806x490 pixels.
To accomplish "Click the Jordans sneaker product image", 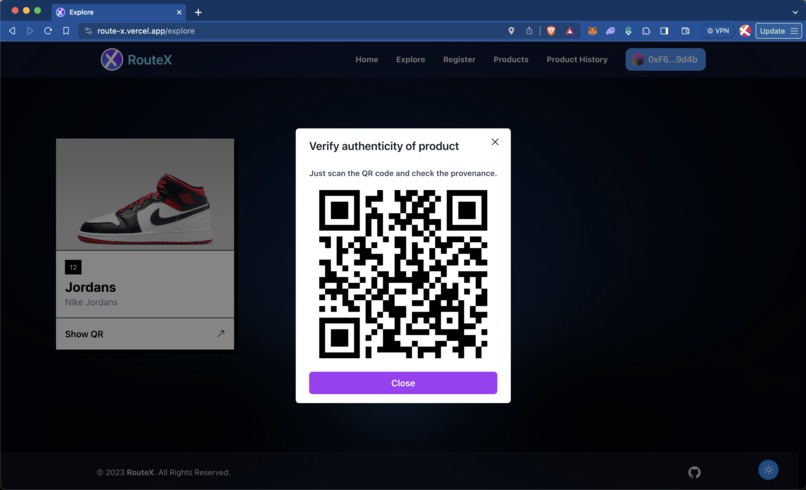I will (x=145, y=194).
